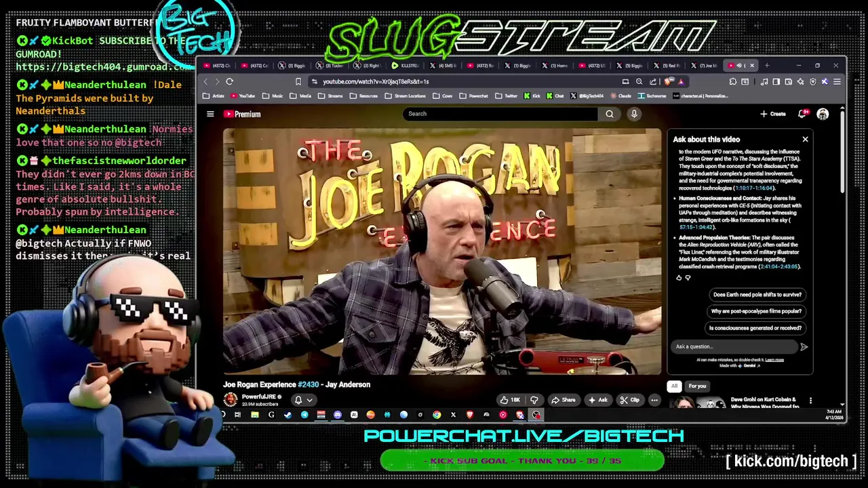
Task: Send the question in Ask panel
Action: coord(804,347)
